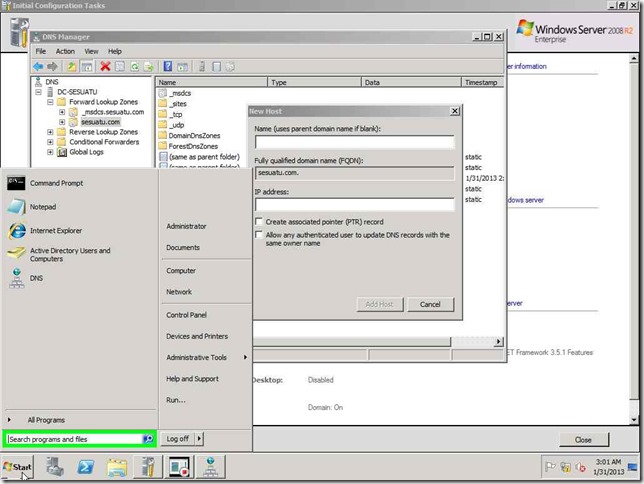Viewport: 644px width, 484px height.
Task: Open the arrow next to Log off
Action: tap(199, 438)
